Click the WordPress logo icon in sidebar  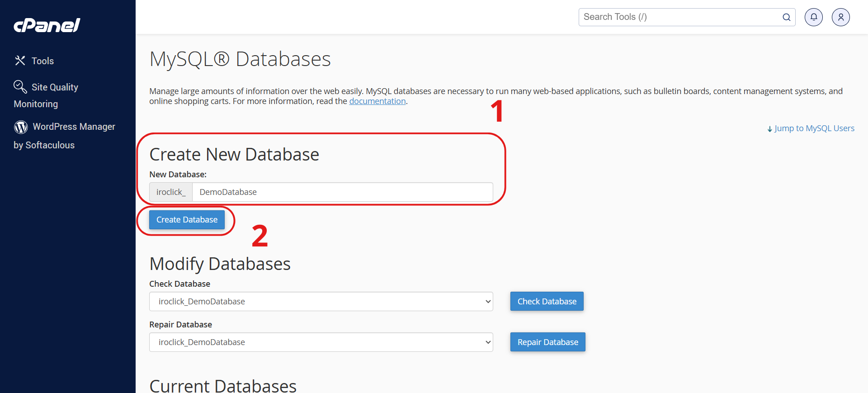pyautogui.click(x=21, y=127)
